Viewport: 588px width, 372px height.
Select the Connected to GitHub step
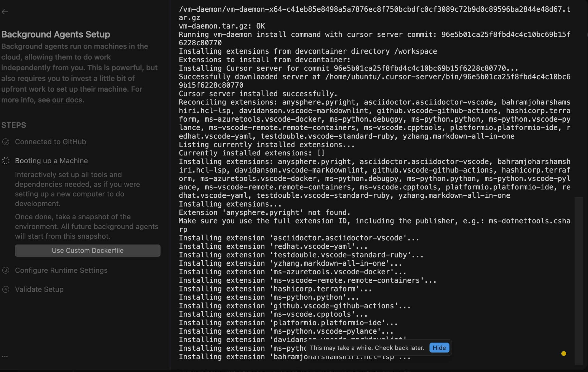point(50,142)
